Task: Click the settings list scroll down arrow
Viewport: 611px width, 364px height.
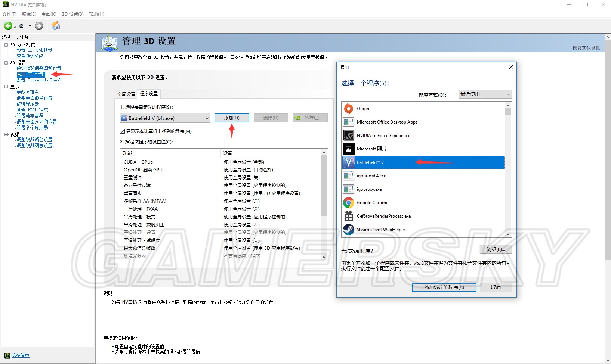Action: pyautogui.click(x=324, y=257)
